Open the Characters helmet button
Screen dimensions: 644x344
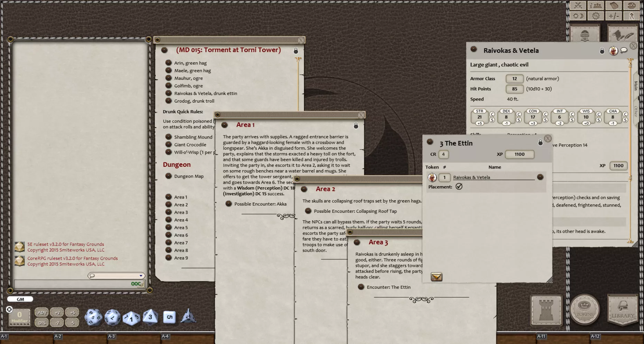point(585,35)
